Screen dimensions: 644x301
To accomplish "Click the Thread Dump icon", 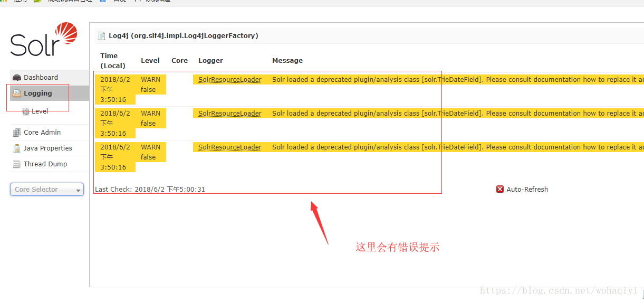I will tap(17, 164).
